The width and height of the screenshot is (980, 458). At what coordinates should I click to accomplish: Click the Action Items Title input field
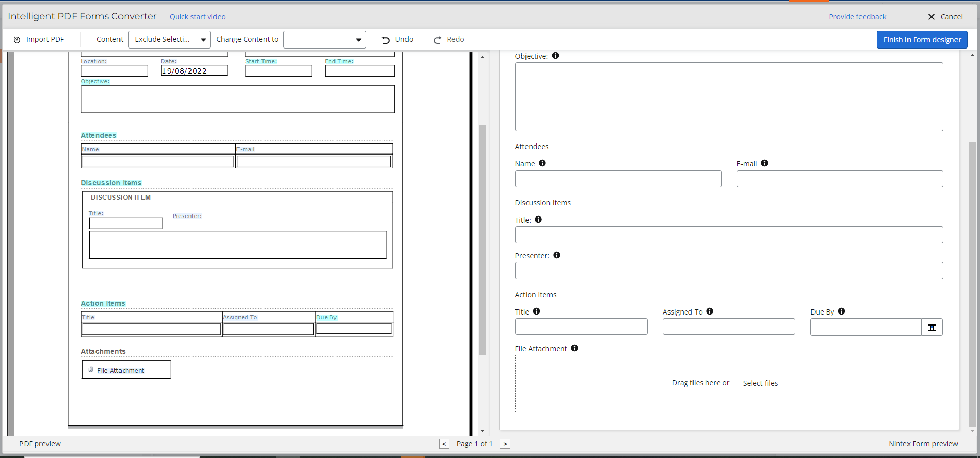[581, 327]
